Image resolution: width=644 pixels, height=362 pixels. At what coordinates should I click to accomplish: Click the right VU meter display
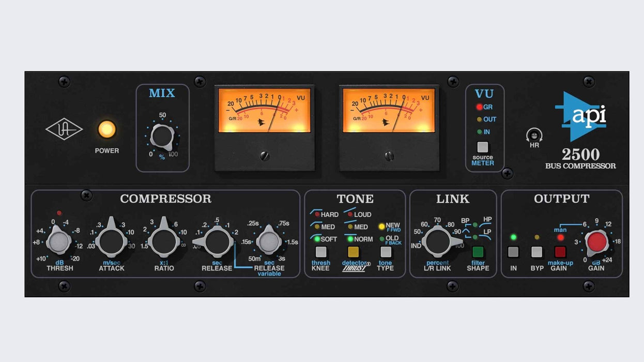[x=389, y=110]
